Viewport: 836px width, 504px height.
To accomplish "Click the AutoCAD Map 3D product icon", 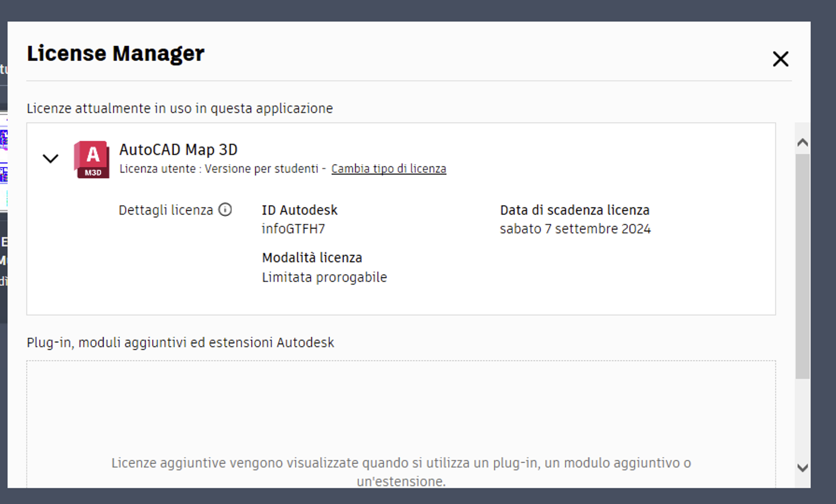I will 92,160.
